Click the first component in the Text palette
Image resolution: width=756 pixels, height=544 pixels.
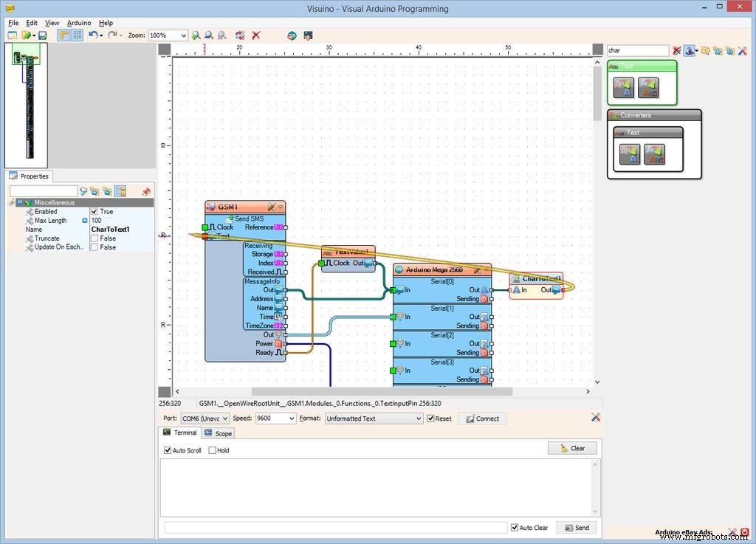click(x=624, y=88)
